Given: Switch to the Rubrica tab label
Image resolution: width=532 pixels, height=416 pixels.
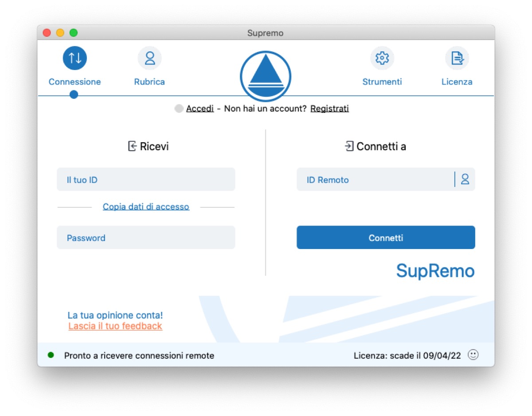Looking at the screenshot, I should [150, 82].
